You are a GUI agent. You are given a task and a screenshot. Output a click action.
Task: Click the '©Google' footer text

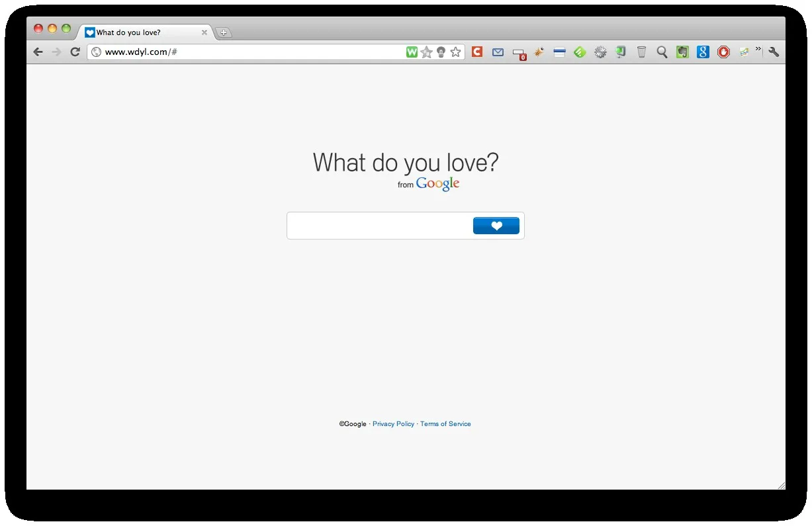pos(353,424)
